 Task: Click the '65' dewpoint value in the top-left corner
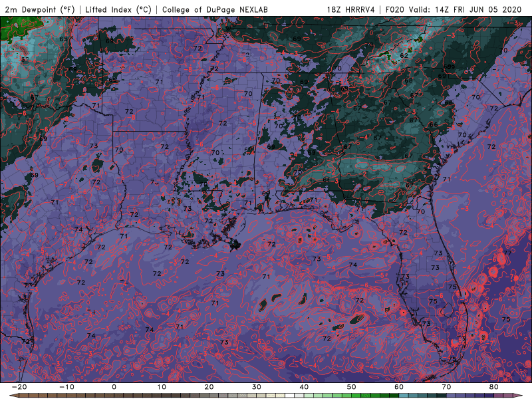(x=63, y=39)
